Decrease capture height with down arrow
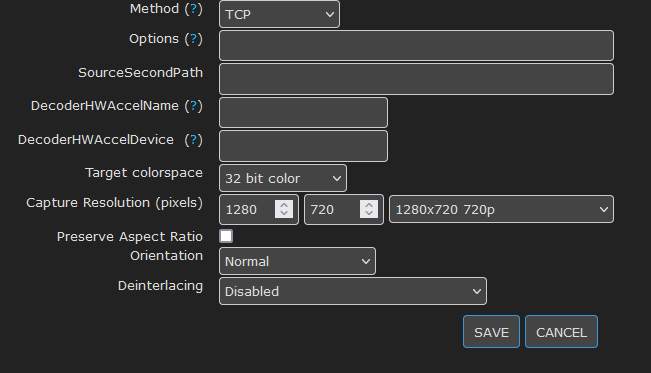This screenshot has height=373, width=651. pos(369,213)
